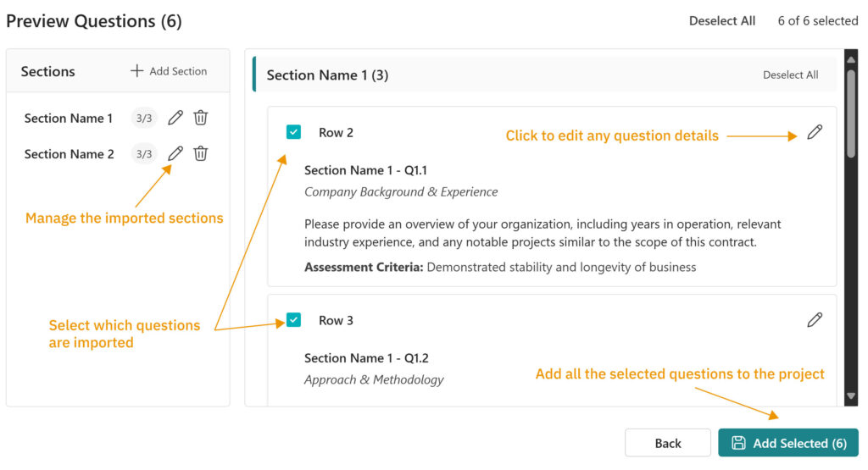Click top Deselect All for all questions
868x470 pixels.
coord(721,21)
